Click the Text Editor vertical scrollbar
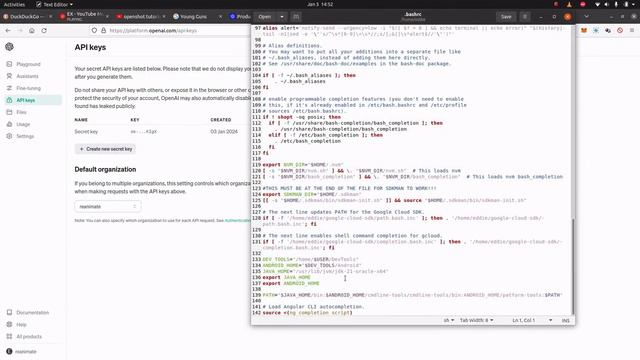 coord(573,266)
